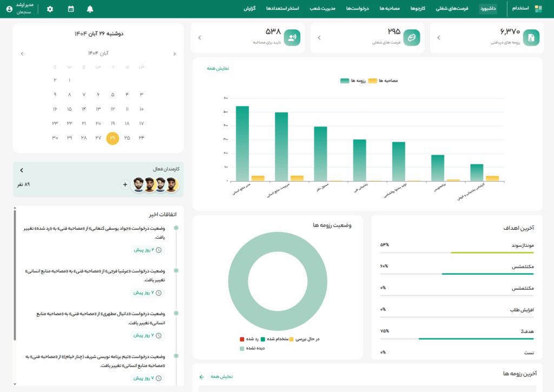Viewport: 554px width, 392px height.
Task: Open the notifications bell icon
Action: coord(90,9)
